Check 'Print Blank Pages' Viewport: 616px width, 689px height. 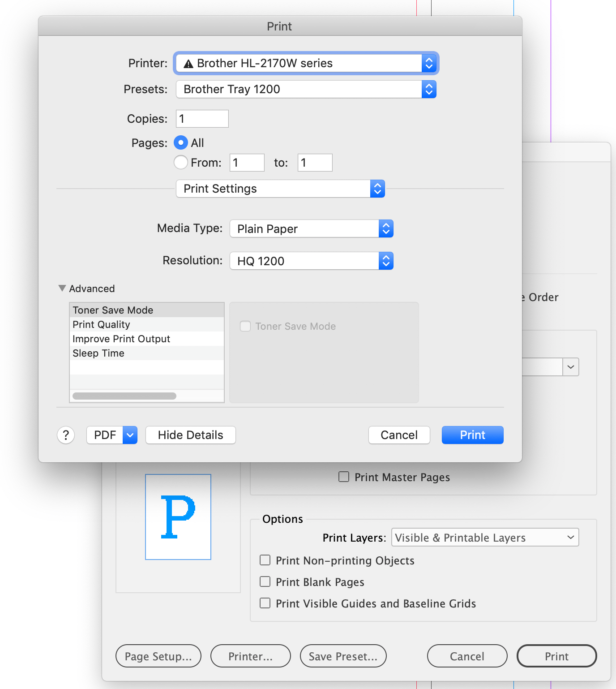pos(265,581)
